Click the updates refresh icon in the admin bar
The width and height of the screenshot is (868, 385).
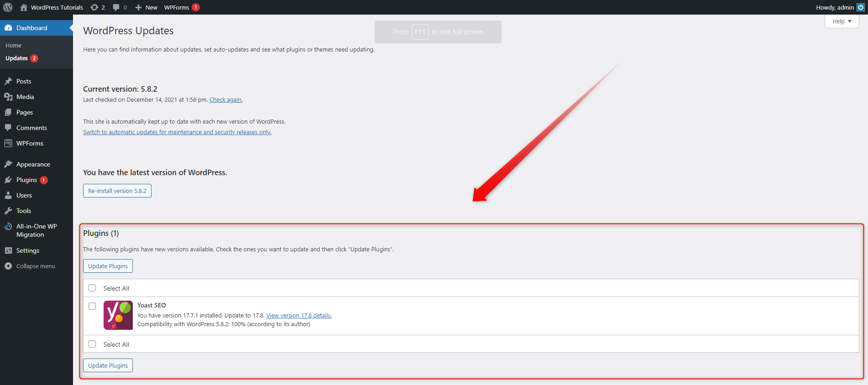click(94, 7)
